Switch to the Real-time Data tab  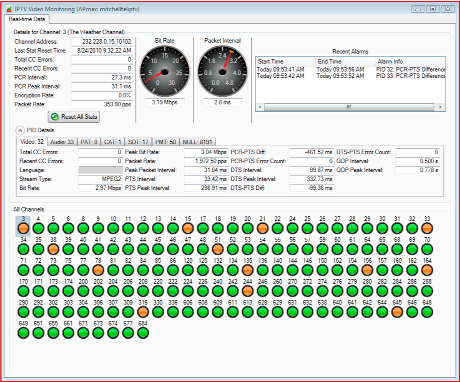[27, 19]
